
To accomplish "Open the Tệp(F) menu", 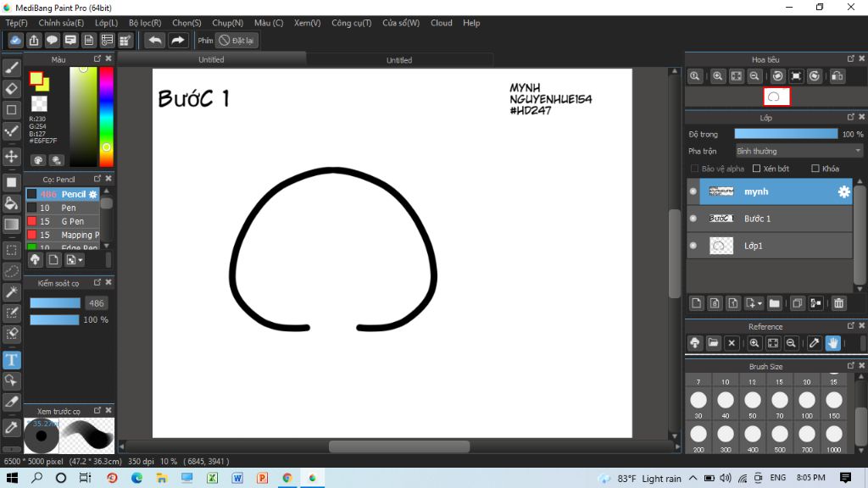I will (x=17, y=23).
